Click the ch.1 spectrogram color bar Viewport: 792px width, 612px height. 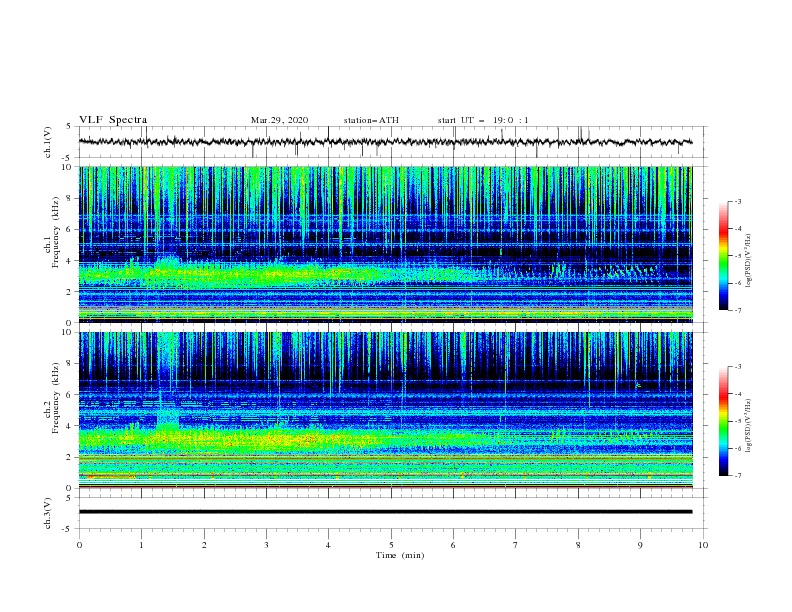click(x=723, y=256)
